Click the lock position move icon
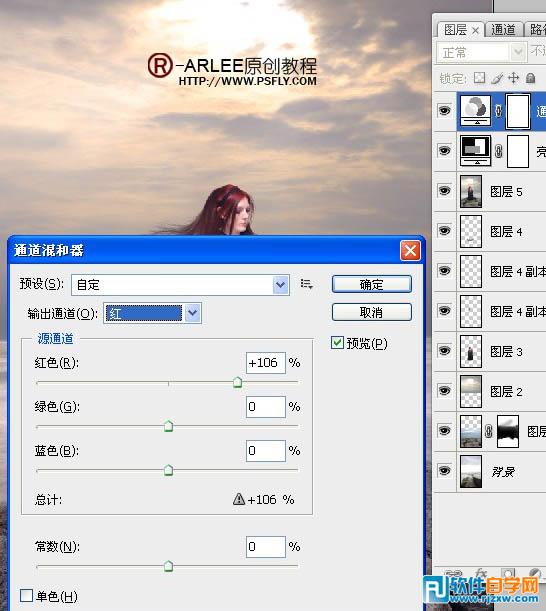The image size is (546, 611). pyautogui.click(x=514, y=78)
